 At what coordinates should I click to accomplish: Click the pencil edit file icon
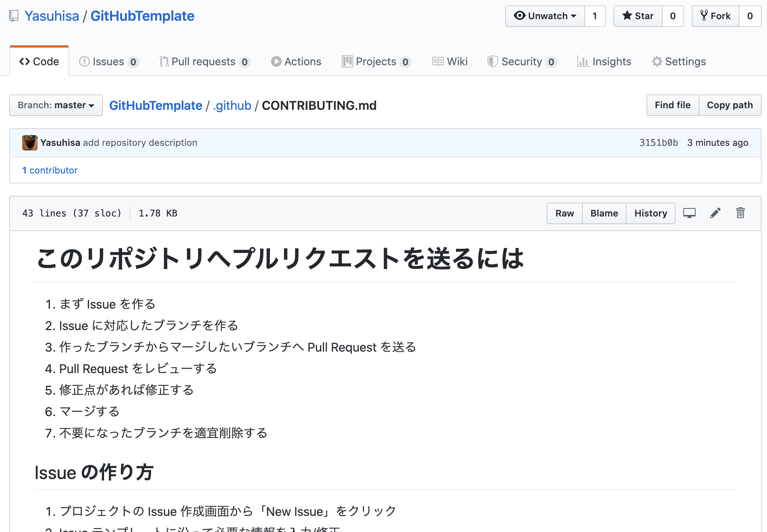tap(715, 213)
